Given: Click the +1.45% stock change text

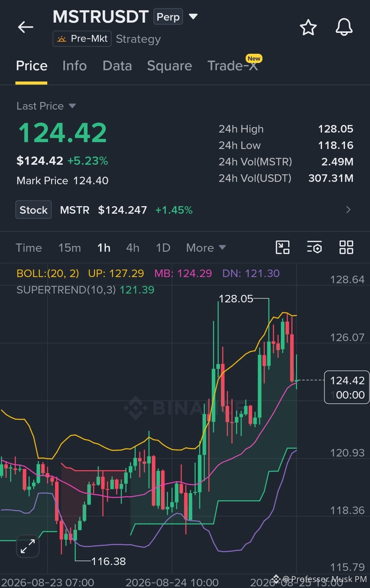Looking at the screenshot, I should tap(174, 210).
